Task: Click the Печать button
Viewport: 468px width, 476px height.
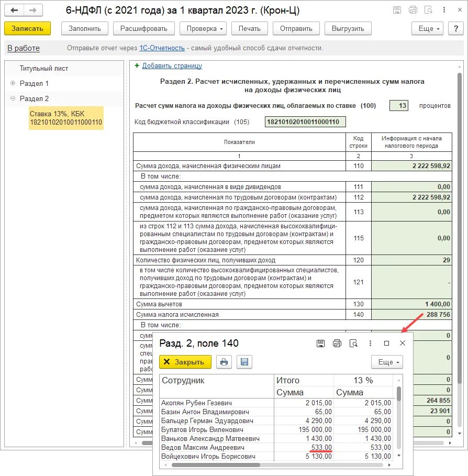Action: (x=250, y=28)
